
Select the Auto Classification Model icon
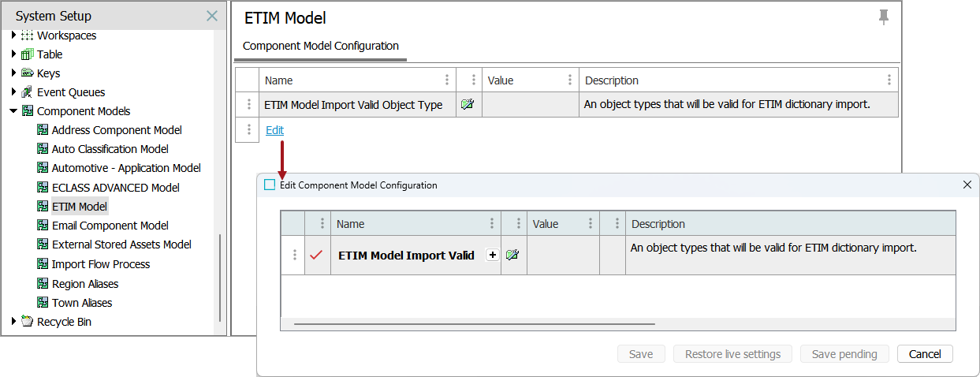[43, 149]
